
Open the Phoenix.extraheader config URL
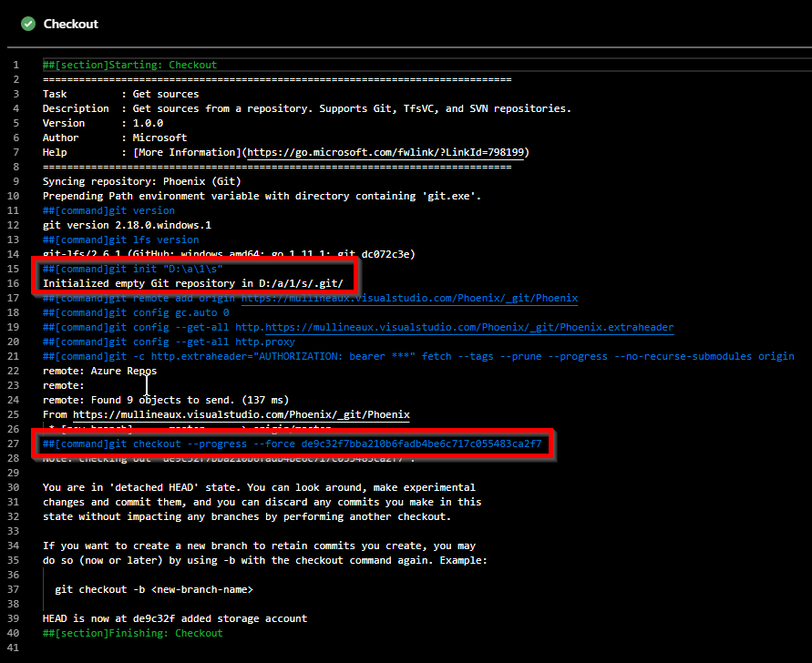455,327
